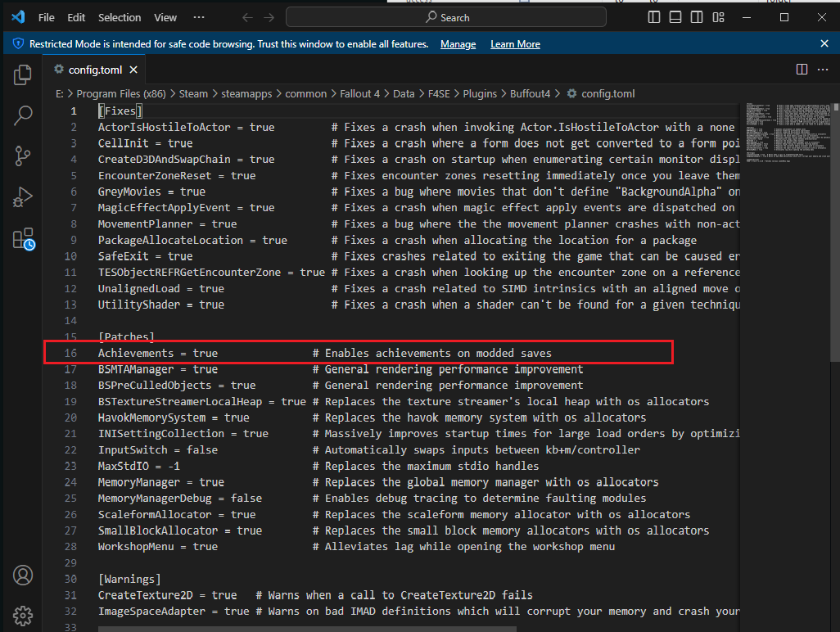Open the Extensions view

(x=22, y=238)
